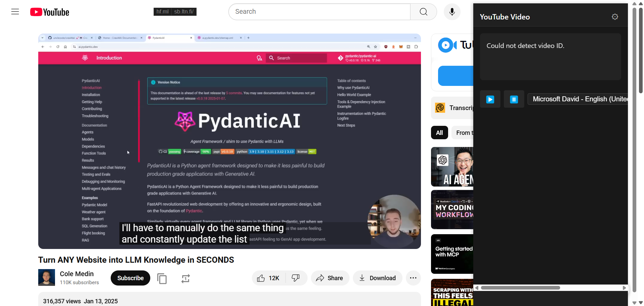Click the 'Could not detect video ID.' message

(x=525, y=46)
